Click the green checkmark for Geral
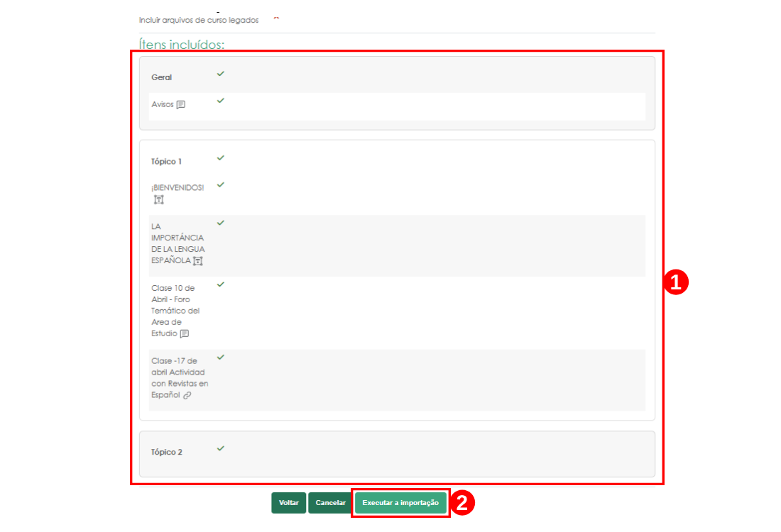The image size is (781, 532). (x=221, y=74)
